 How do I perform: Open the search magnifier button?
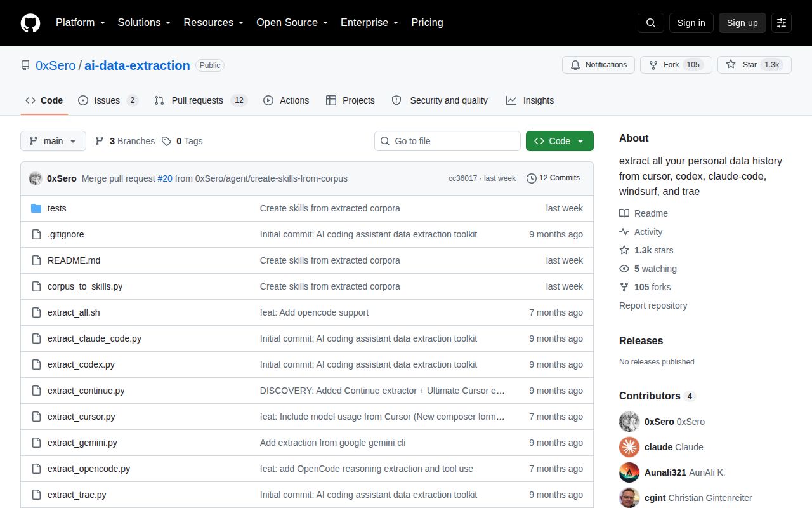click(651, 23)
